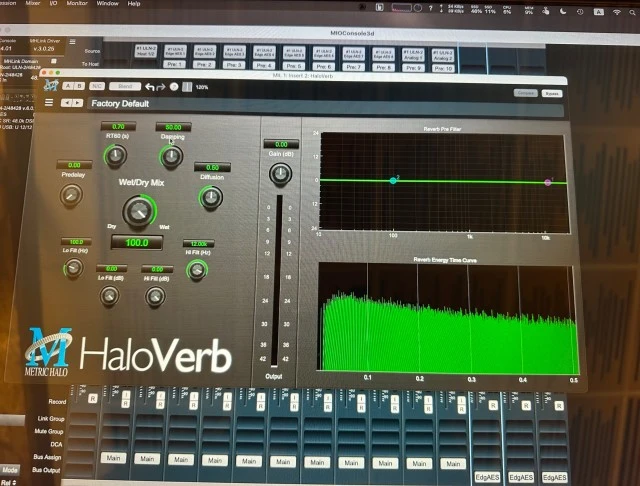Click the large Wet/Dry Mix knob
The width and height of the screenshot is (640, 486).
coord(139,211)
